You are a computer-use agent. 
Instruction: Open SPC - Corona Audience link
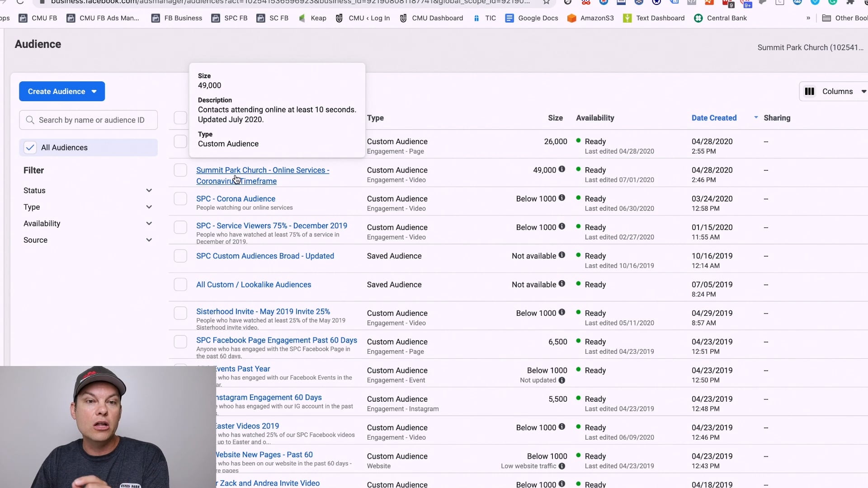[236, 199]
